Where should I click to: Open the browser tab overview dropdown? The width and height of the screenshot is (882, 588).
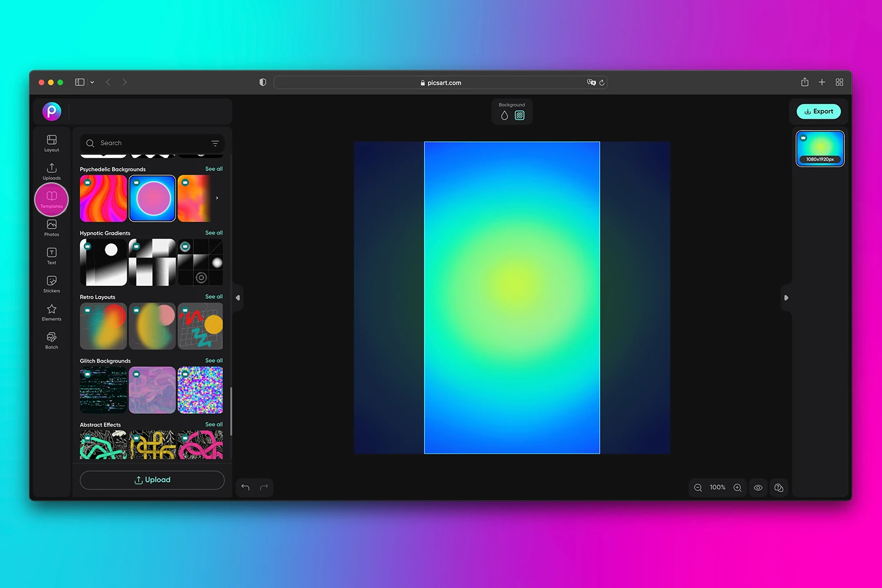92,82
